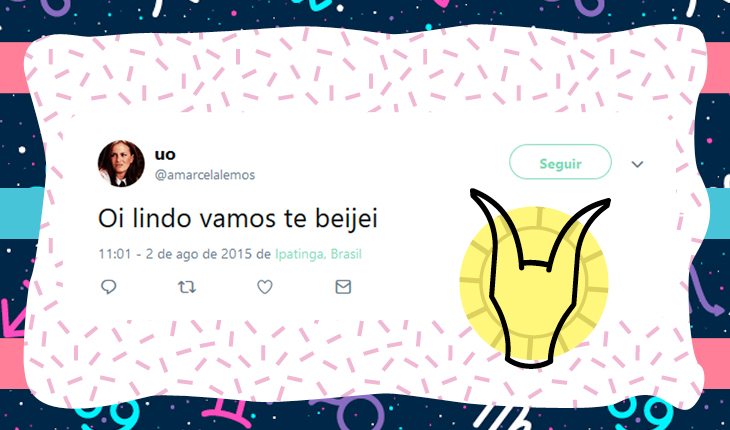Click the yellow sun circle behind Capricorn

pyautogui.click(x=534, y=282)
